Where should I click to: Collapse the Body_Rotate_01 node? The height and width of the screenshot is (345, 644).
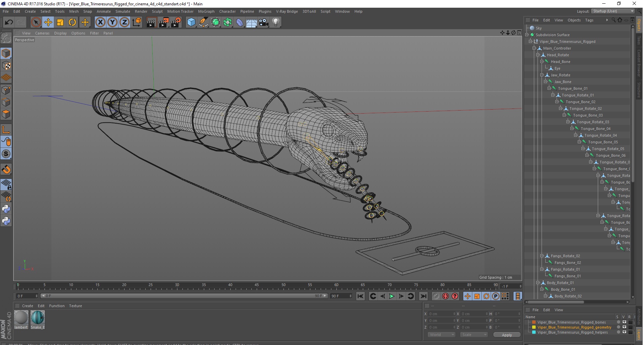click(x=538, y=283)
